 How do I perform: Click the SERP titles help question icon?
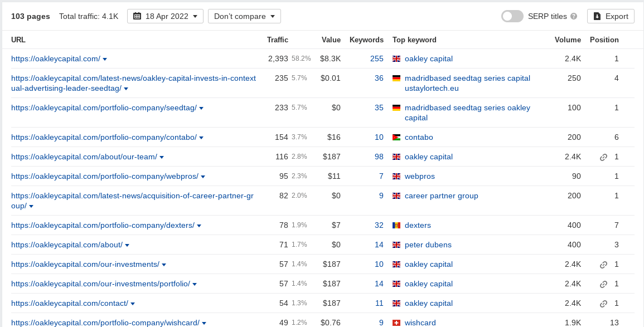click(x=574, y=16)
